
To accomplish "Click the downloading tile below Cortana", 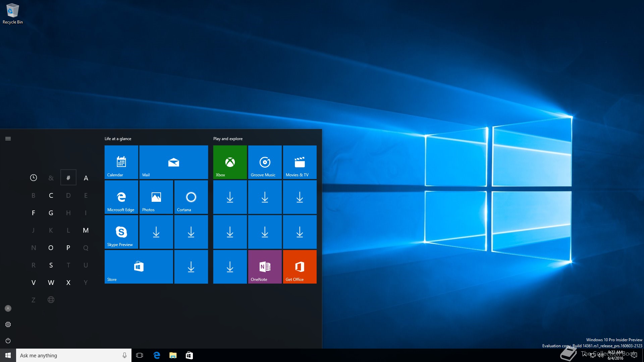I will [191, 232].
